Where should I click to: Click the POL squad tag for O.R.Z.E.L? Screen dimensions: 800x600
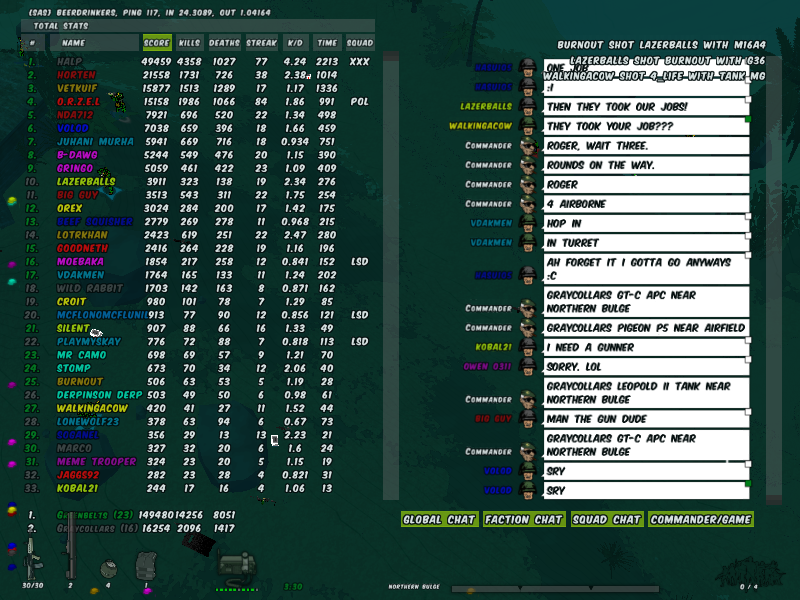pos(360,101)
